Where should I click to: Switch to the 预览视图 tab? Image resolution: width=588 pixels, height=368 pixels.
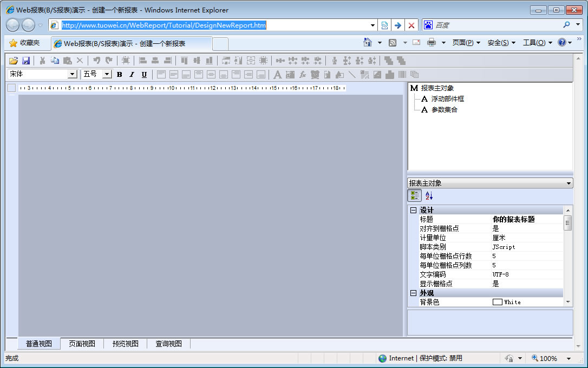click(x=125, y=344)
